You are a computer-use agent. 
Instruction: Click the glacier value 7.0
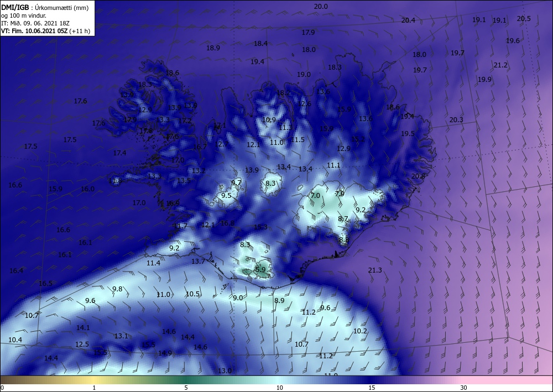tap(315, 195)
